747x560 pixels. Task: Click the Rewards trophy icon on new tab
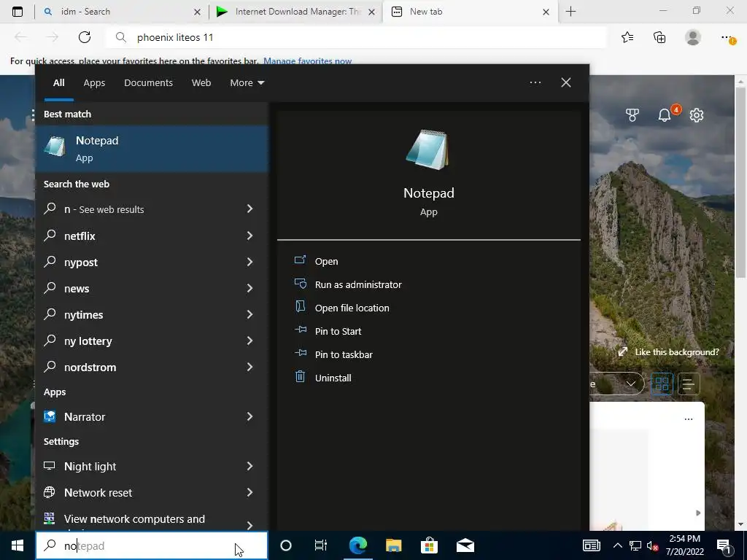(x=632, y=114)
